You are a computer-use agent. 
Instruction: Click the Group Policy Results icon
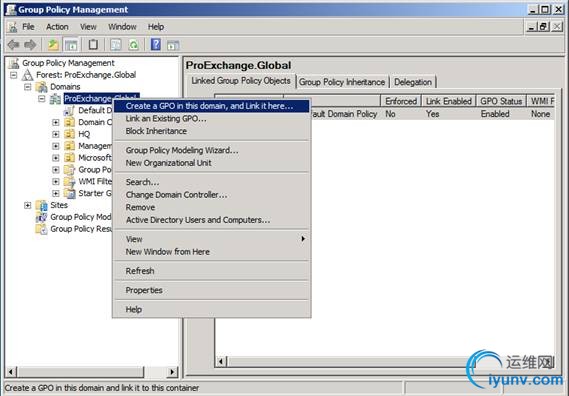point(42,229)
